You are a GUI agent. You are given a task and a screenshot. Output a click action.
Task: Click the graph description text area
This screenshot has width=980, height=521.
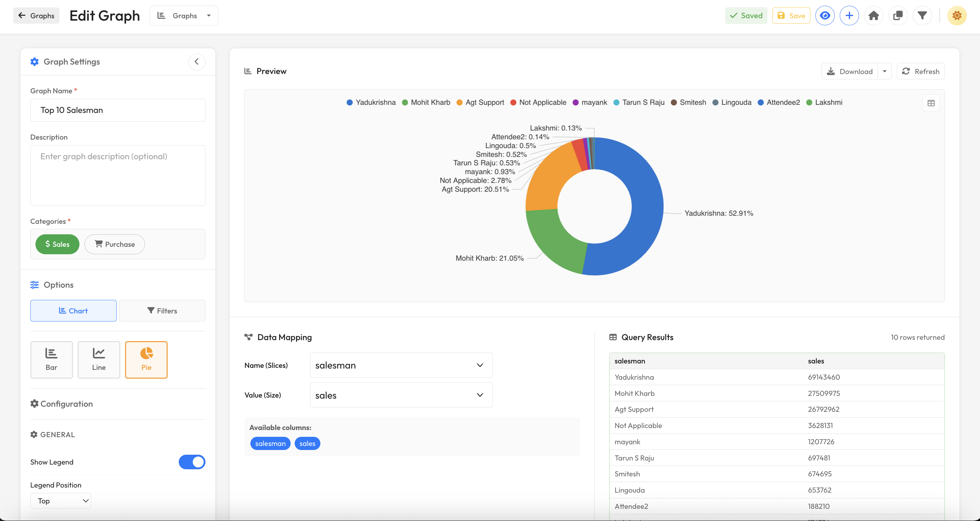117,175
